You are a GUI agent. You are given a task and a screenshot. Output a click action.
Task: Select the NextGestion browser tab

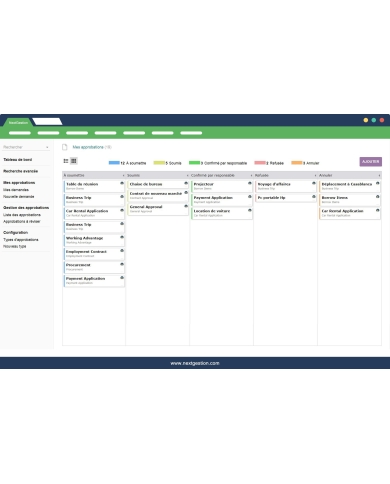click(18, 122)
